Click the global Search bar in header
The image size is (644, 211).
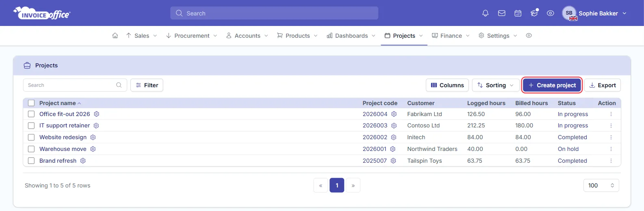(274, 13)
